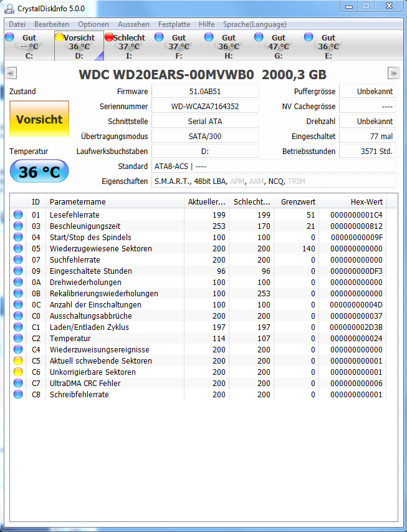This screenshot has height=532, width=407.
Task: Click hex value 0000000001C4
Action: pyautogui.click(x=356, y=215)
